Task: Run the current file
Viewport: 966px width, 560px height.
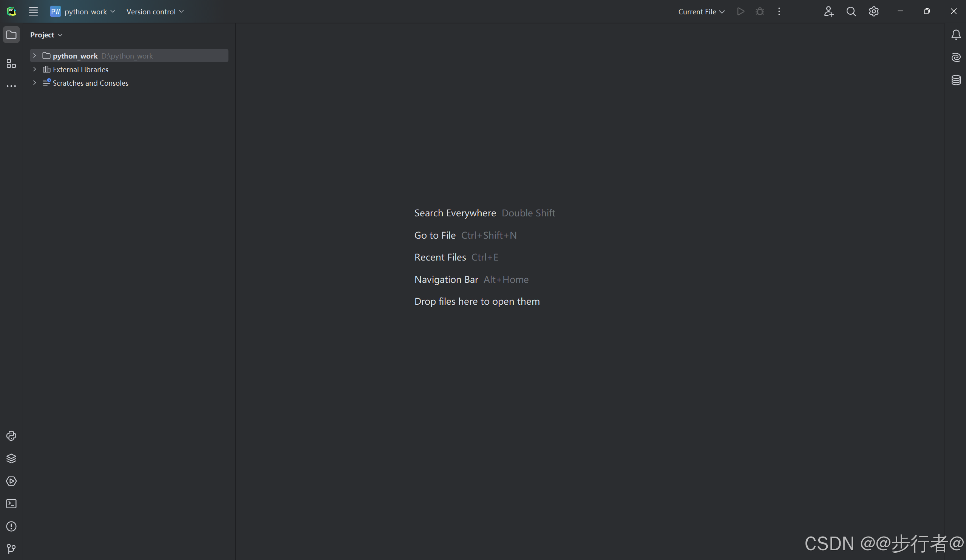Action: (x=740, y=11)
